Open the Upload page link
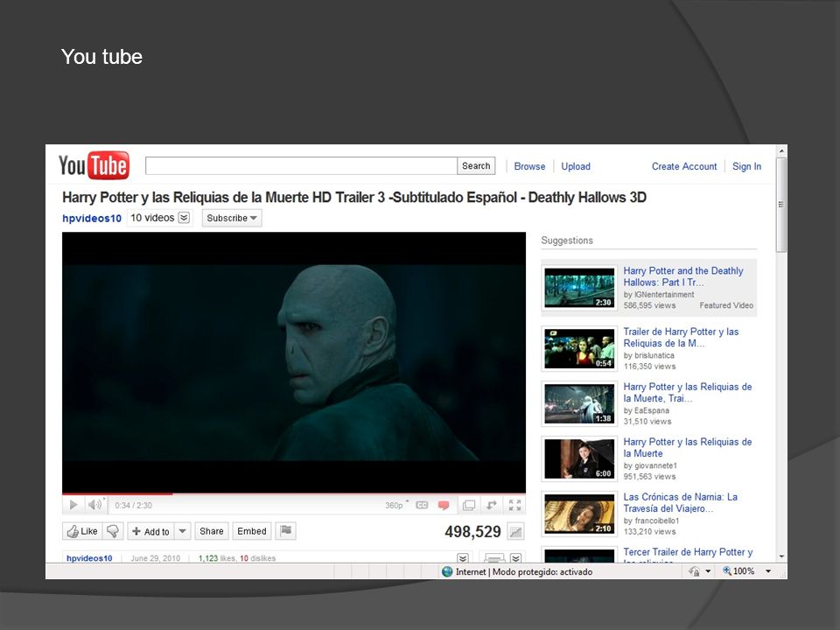This screenshot has height=630, width=840. [576, 166]
